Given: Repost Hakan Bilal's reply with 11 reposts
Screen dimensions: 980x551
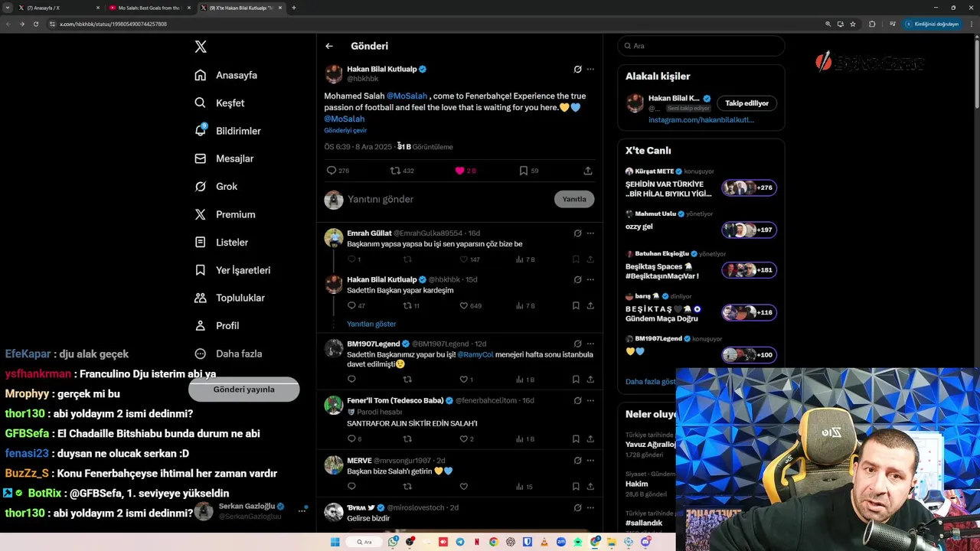Looking at the screenshot, I should (x=407, y=305).
